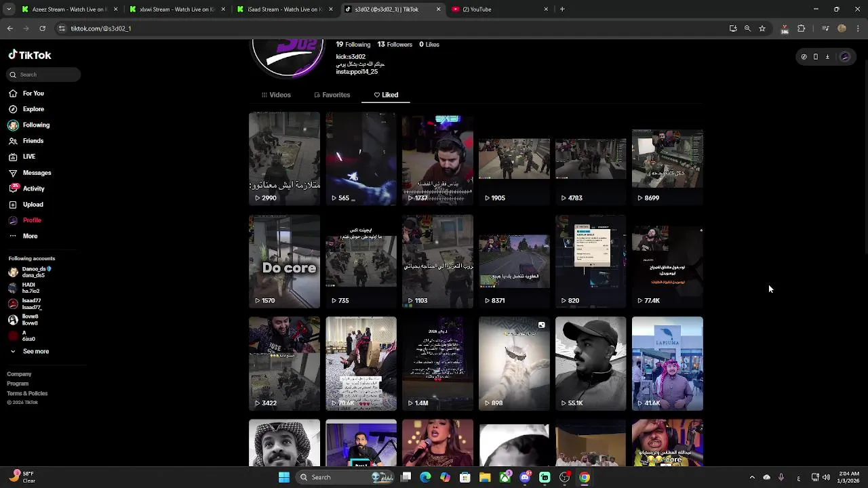The height and width of the screenshot is (488, 868).
Task: Install app icon in the address bar
Action: coord(733,28)
